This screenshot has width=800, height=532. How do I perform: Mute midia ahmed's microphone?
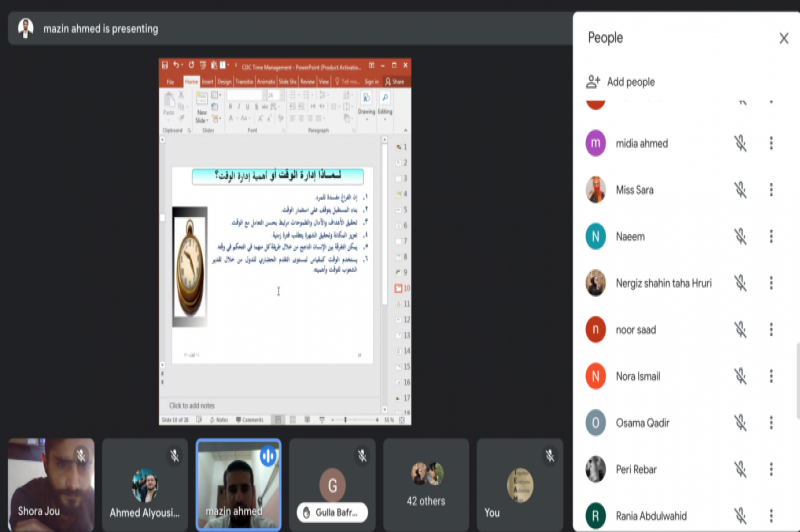coord(740,143)
